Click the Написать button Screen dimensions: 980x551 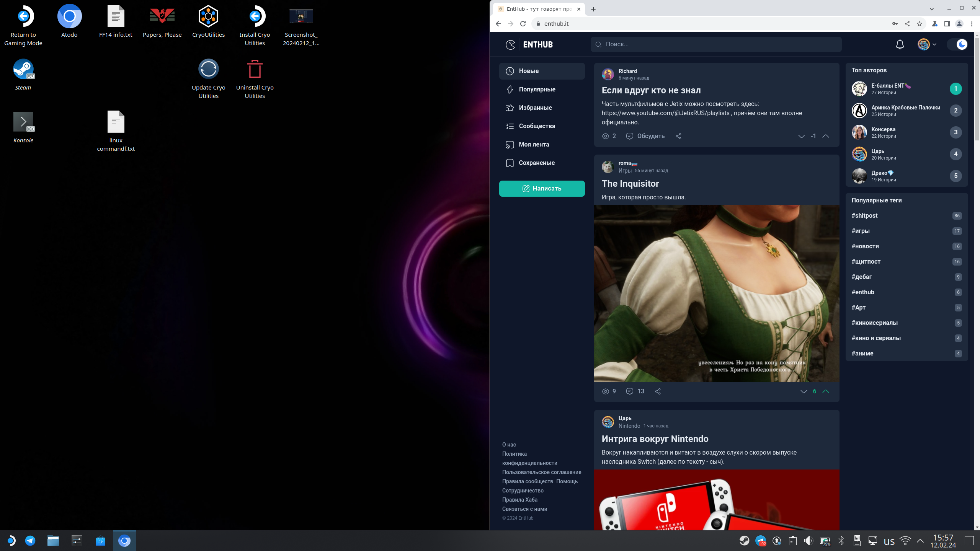[x=542, y=189]
